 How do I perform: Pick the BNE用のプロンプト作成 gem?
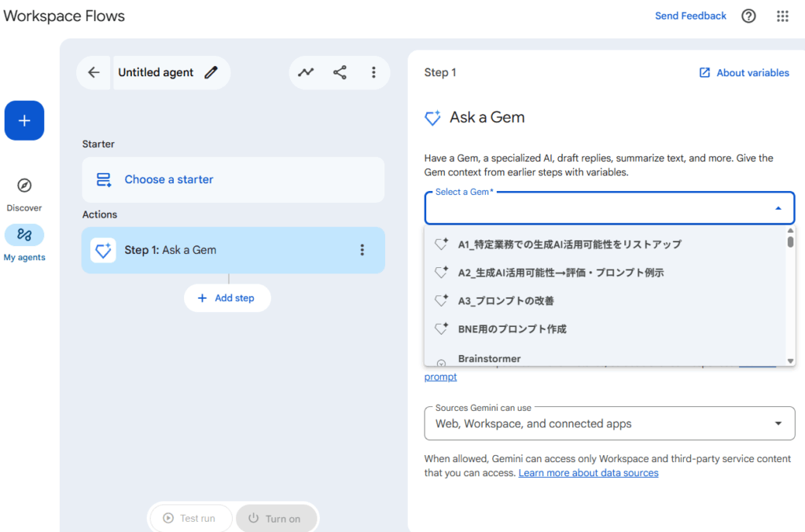[x=512, y=329]
